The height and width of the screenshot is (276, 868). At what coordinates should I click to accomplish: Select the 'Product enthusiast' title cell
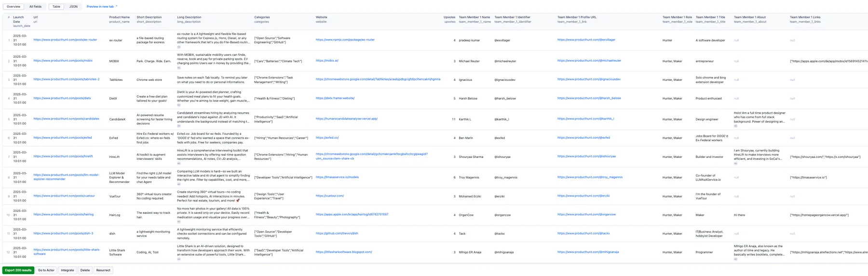tap(709, 99)
